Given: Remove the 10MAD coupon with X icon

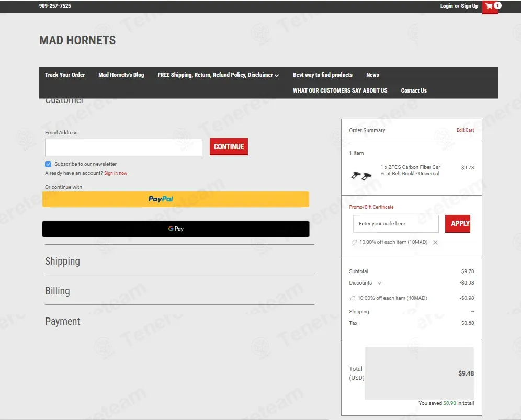Looking at the screenshot, I should point(435,243).
